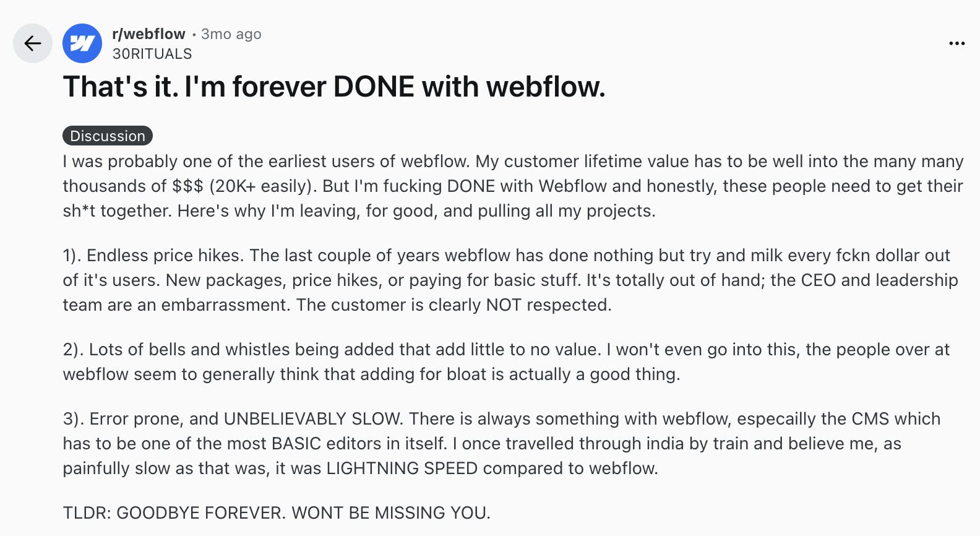
Task: Click the post title about being DONE
Action: pyautogui.click(x=334, y=87)
